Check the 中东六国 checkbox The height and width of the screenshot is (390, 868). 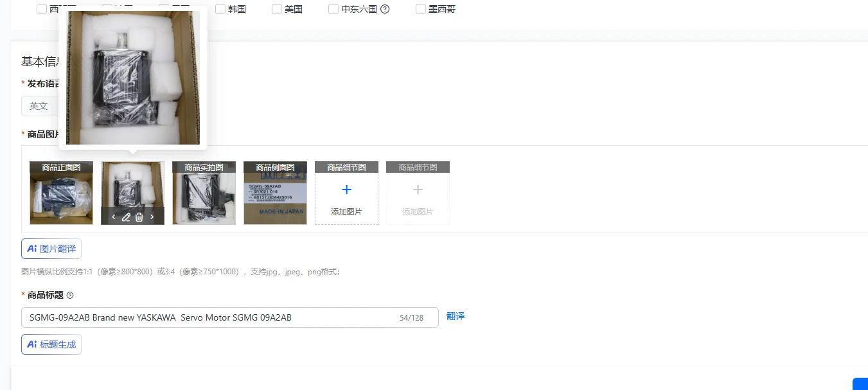pyautogui.click(x=333, y=9)
